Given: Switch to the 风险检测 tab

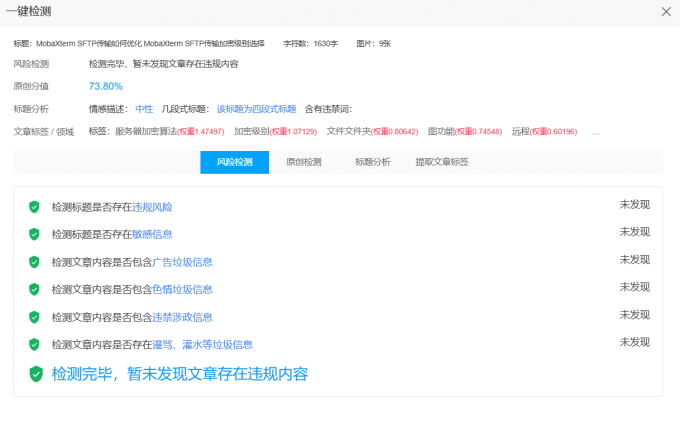Looking at the screenshot, I should [x=235, y=162].
